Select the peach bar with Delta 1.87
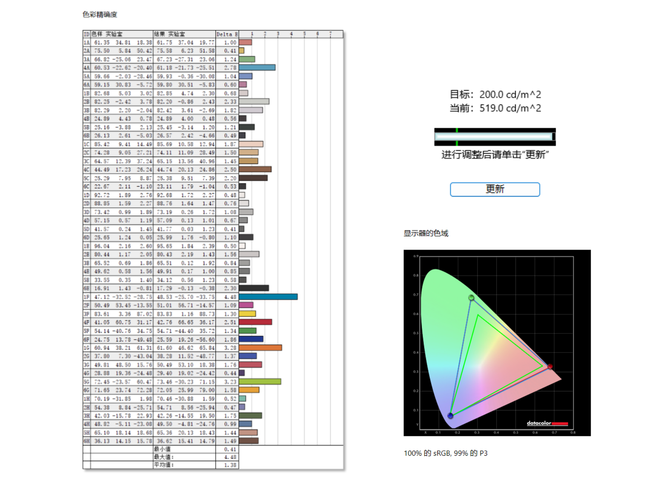 [251, 144]
